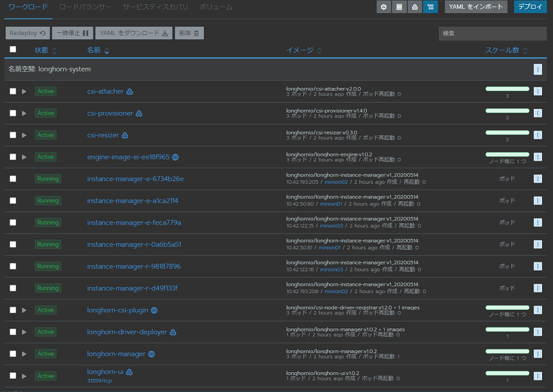Open the 31559/tcp port link under longhorn-ui
Viewport: 553px width, 392px height.
(x=99, y=381)
